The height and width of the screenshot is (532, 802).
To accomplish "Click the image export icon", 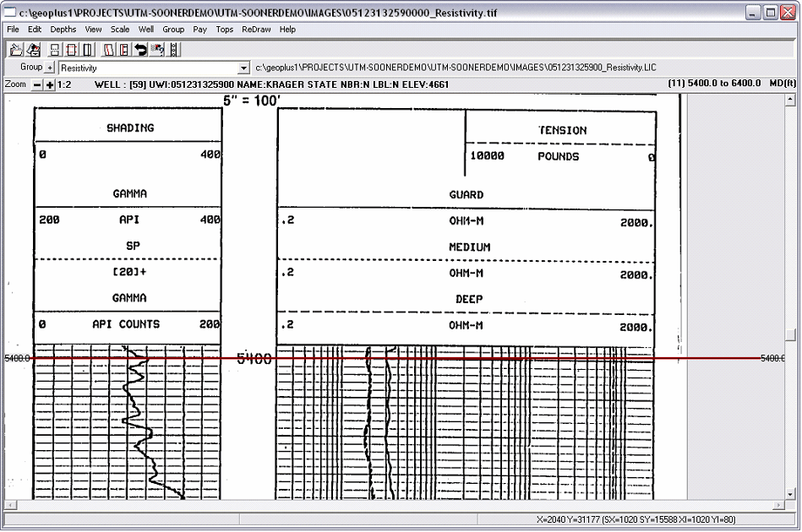I will coord(33,49).
